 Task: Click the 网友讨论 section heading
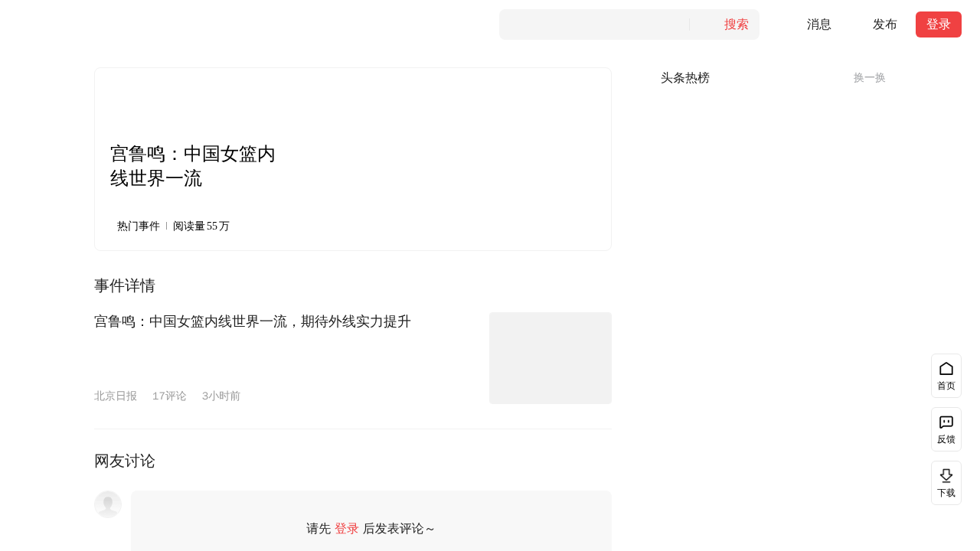point(125,461)
